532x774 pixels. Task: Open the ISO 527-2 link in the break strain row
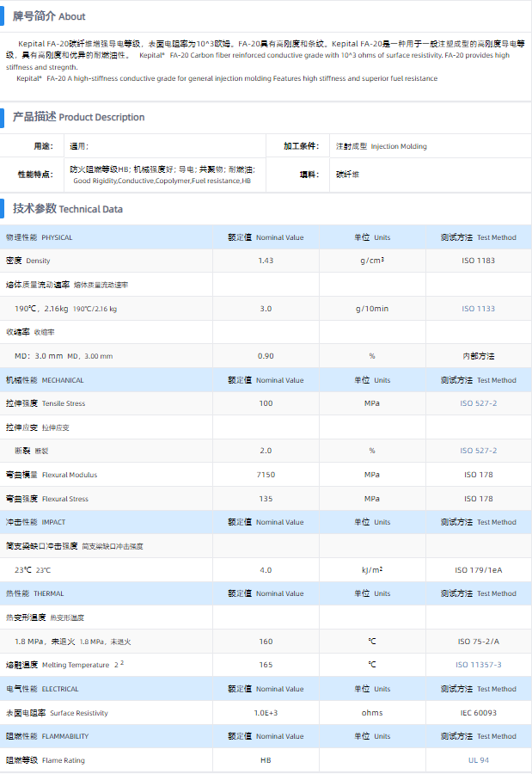(x=478, y=451)
